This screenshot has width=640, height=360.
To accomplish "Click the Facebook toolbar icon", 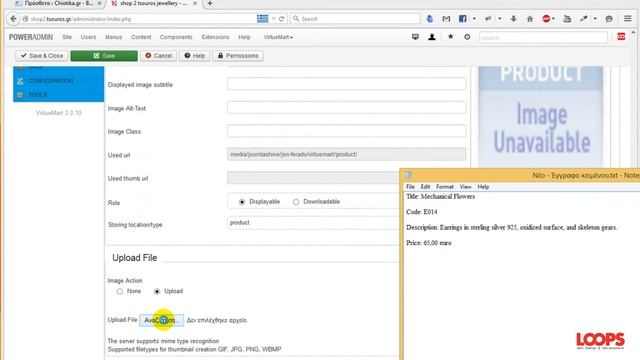I will tap(462, 19).
